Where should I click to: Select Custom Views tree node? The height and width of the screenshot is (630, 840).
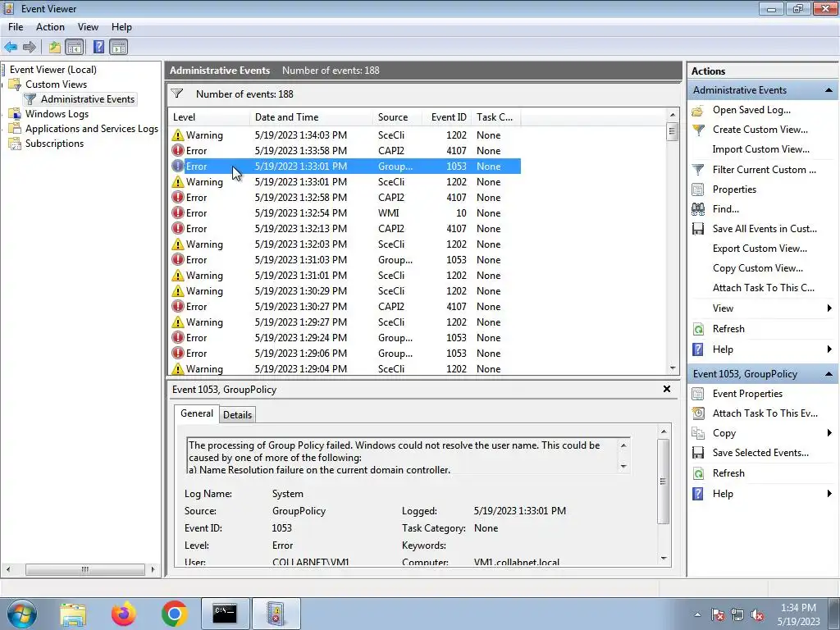pos(56,84)
